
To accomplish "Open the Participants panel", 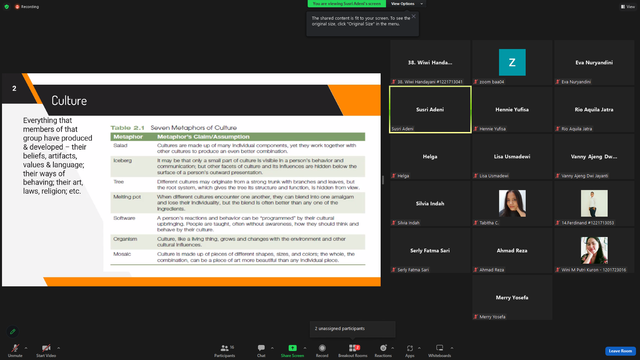I will [225, 350].
